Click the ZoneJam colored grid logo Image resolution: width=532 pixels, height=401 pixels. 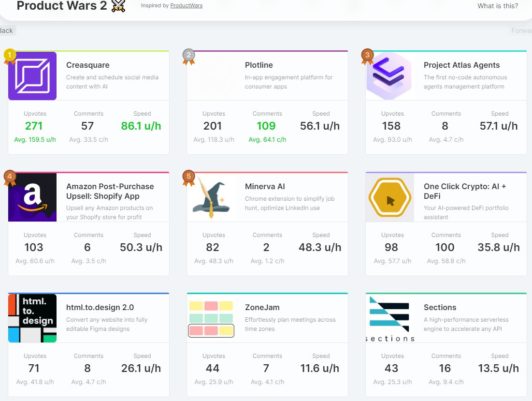(x=211, y=318)
